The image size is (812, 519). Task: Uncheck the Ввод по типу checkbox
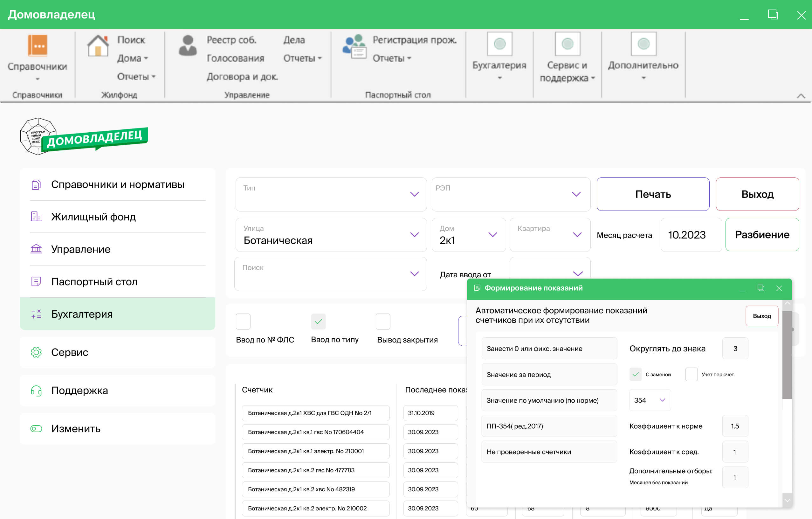click(x=318, y=322)
